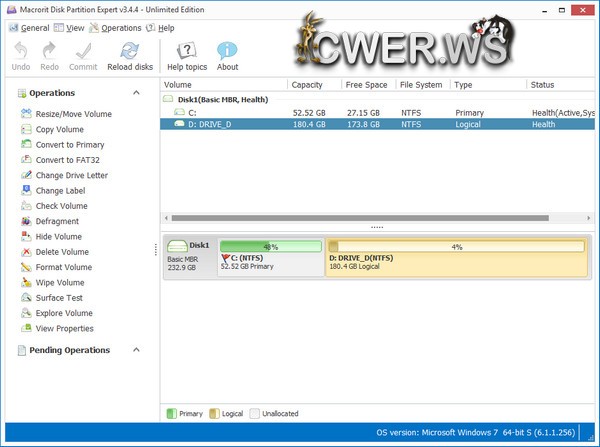Click the D: 4% usage bar

click(x=457, y=246)
